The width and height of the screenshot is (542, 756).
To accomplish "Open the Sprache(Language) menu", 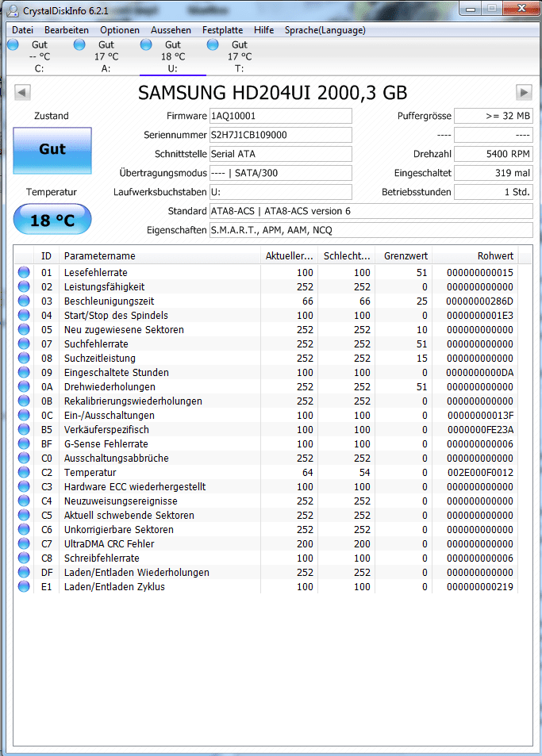I will [325, 30].
